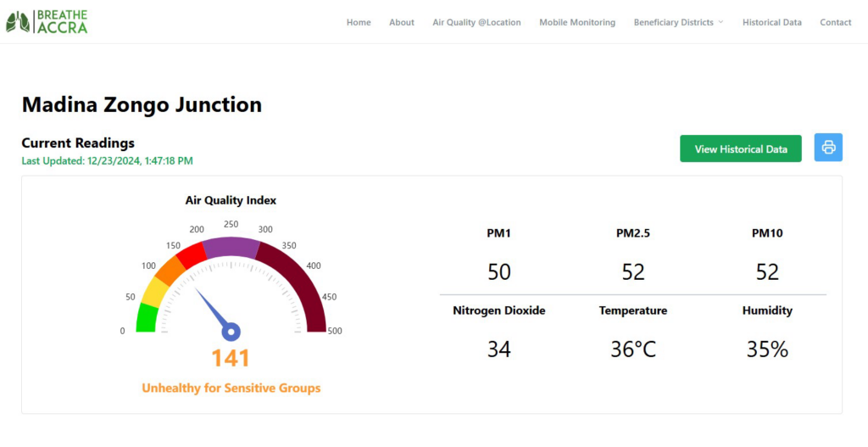Open the Contact page link
The width and height of the screenshot is (868, 447).
(835, 22)
